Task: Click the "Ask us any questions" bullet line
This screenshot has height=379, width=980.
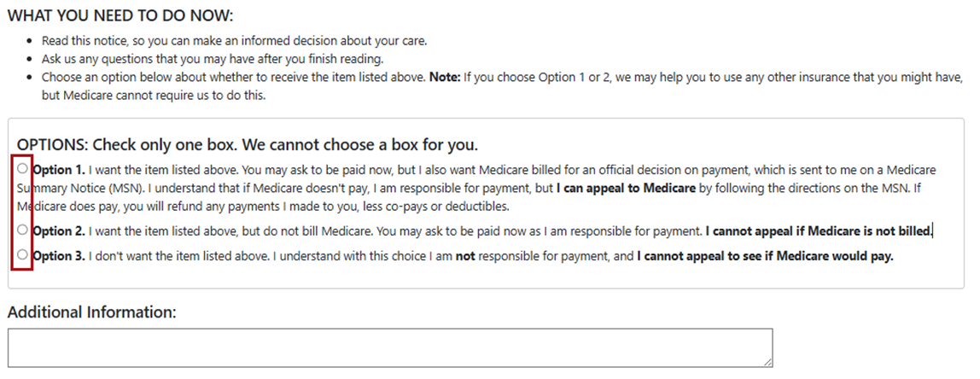Action: [212, 59]
